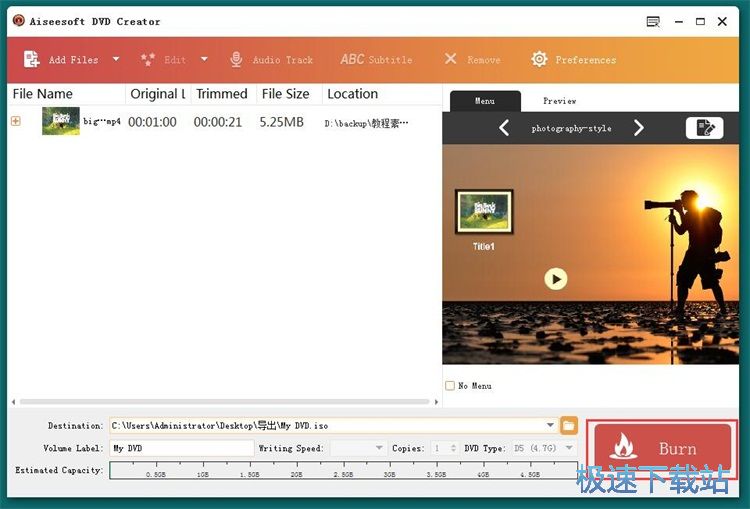Click the ABC Subtitle button

pos(376,60)
